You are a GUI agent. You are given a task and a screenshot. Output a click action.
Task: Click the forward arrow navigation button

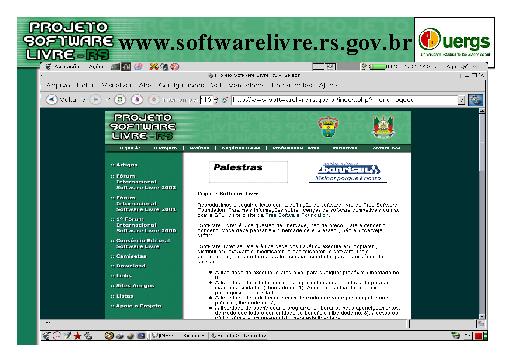point(95,99)
